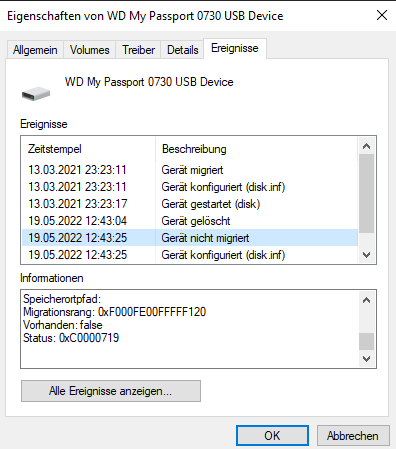Cancel with the Abbrechen button
The width and height of the screenshot is (396, 449).
point(353,435)
